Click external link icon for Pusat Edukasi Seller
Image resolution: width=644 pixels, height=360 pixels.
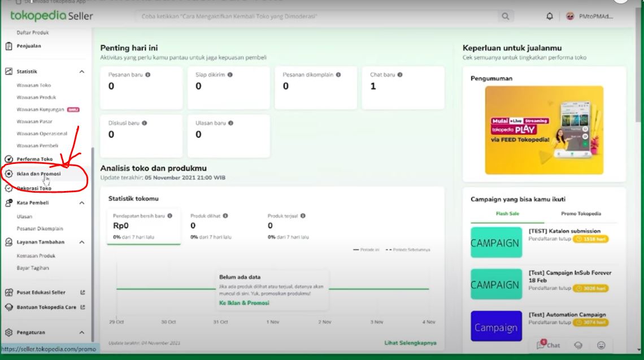coord(82,293)
